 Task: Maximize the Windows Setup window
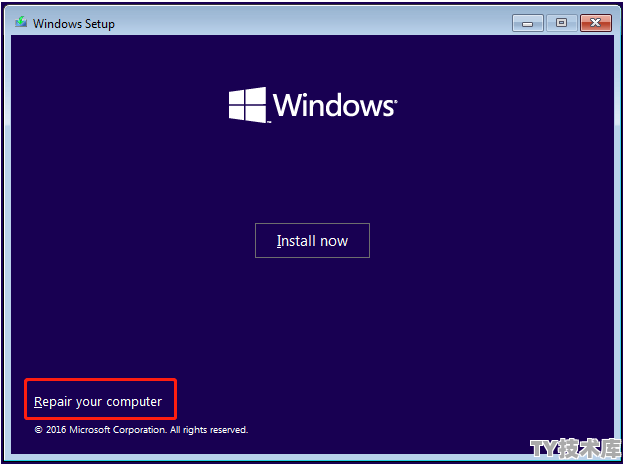(x=561, y=23)
